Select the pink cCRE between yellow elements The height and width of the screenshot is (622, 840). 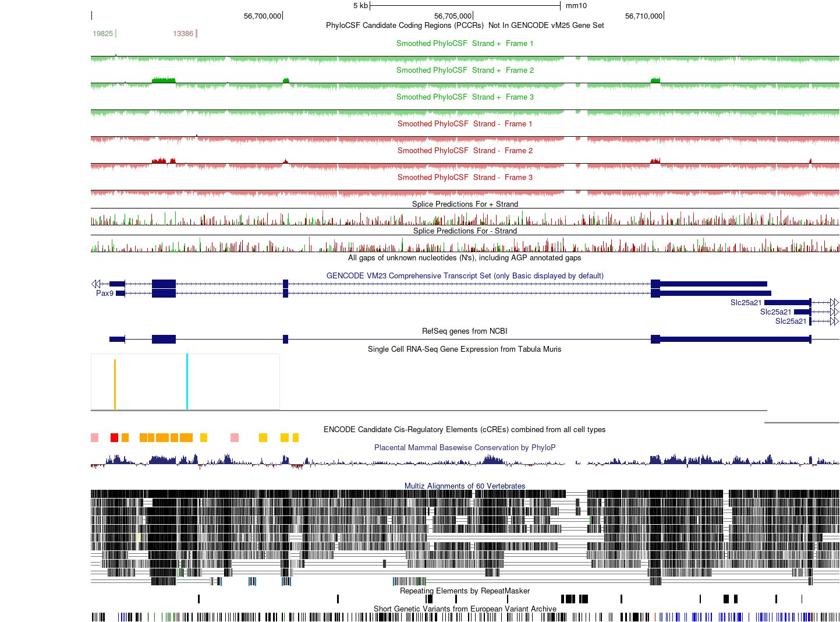coord(235,437)
